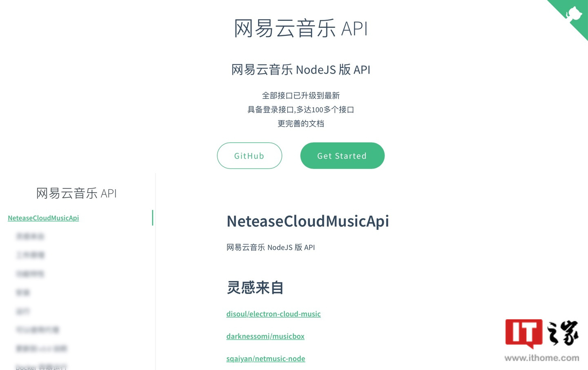Click the text 全部接口已升级到最新
The width and height of the screenshot is (588, 370).
pos(301,96)
